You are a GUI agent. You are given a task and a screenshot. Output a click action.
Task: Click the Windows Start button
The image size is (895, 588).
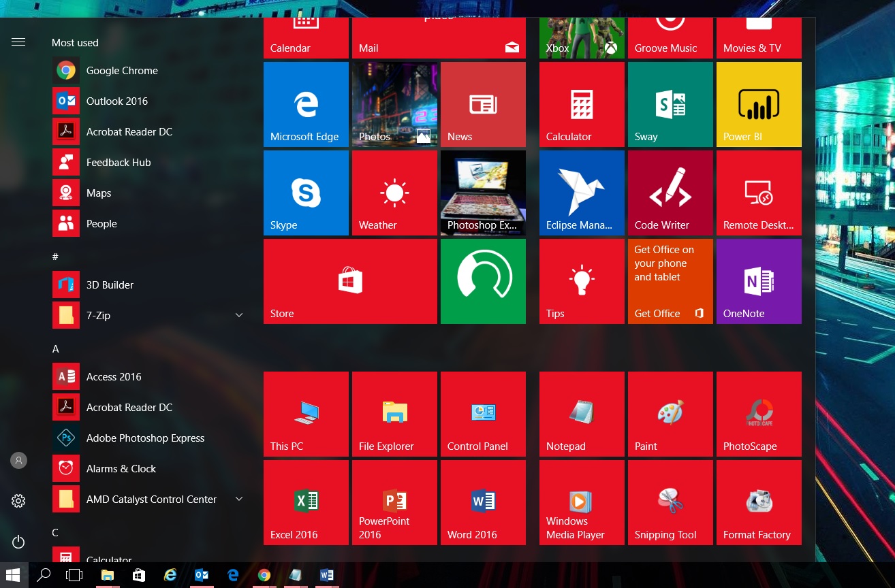13,575
